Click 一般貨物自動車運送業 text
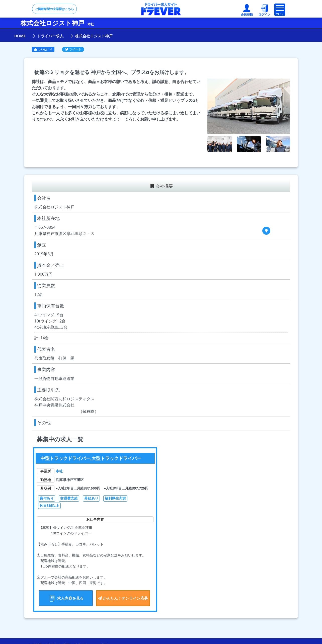The width and height of the screenshot is (322, 644). click(54, 378)
